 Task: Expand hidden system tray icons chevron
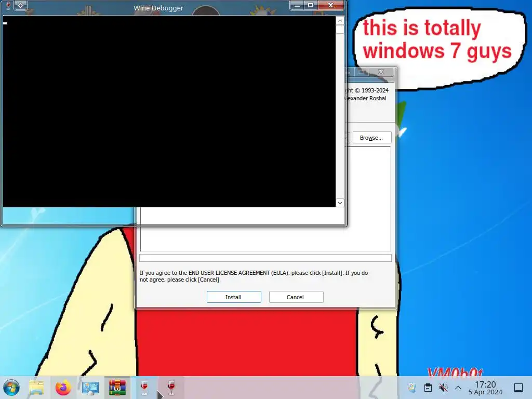click(x=458, y=388)
